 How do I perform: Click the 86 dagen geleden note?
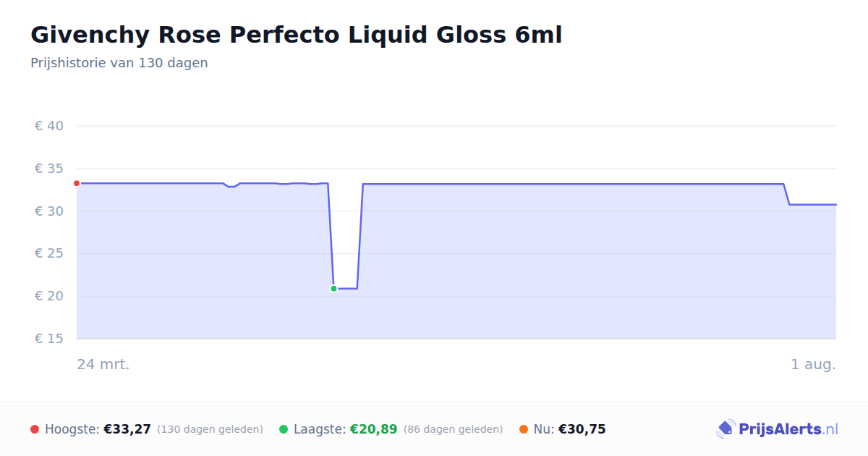click(x=453, y=429)
